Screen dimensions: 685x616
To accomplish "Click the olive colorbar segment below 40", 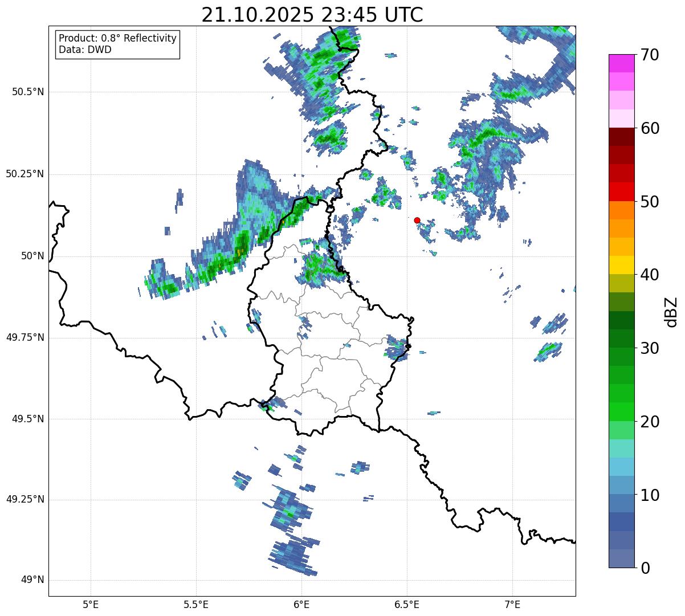I will (x=621, y=283).
